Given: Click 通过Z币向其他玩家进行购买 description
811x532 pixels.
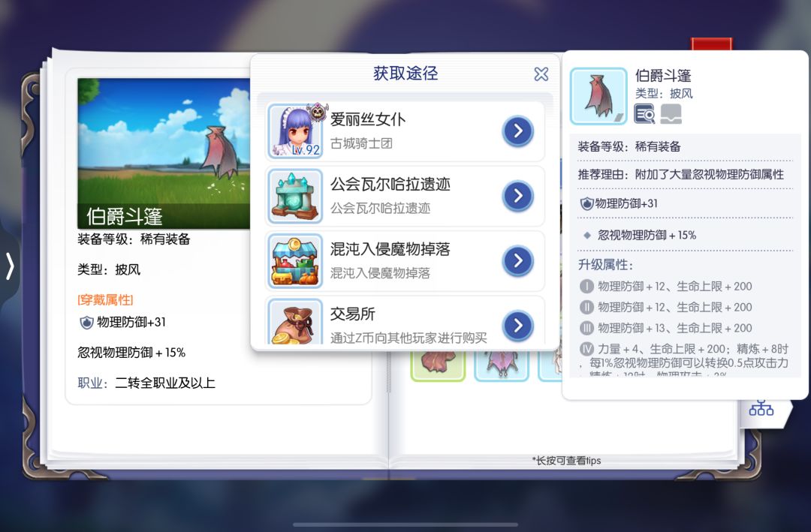Looking at the screenshot, I should (x=409, y=338).
